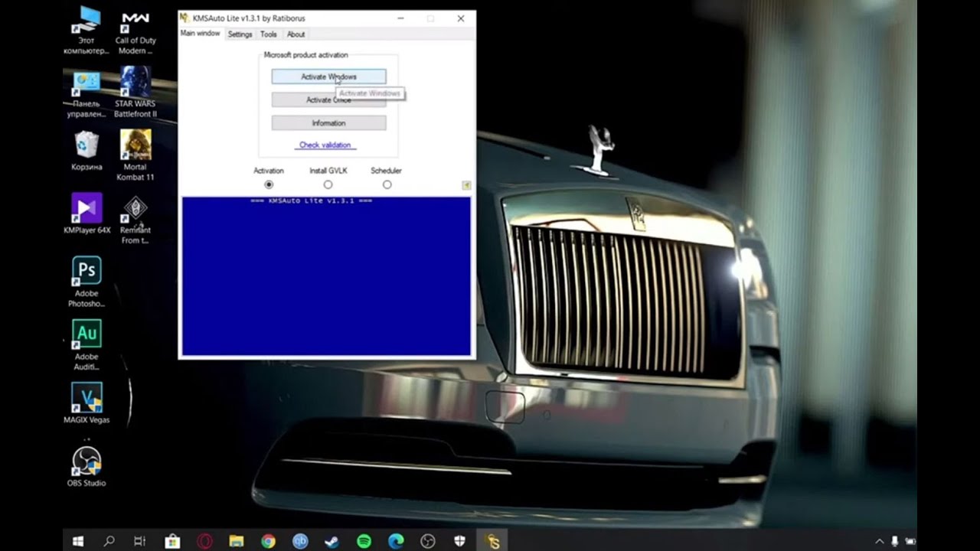Open qBittorrent from the taskbar
Image resolution: width=980 pixels, height=551 pixels.
pyautogui.click(x=300, y=541)
